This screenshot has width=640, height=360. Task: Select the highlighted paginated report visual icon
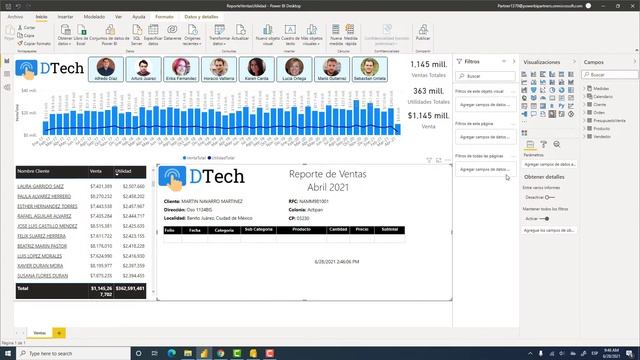[552, 114]
